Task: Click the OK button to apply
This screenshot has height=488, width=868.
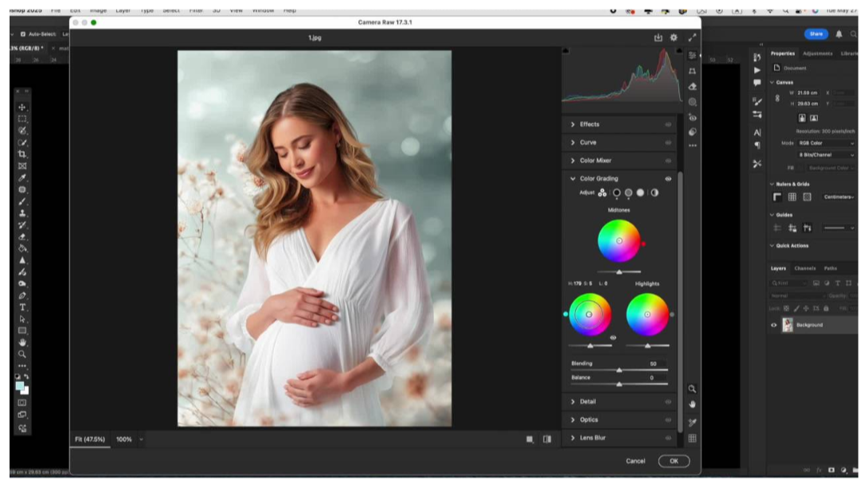Action: 673,461
